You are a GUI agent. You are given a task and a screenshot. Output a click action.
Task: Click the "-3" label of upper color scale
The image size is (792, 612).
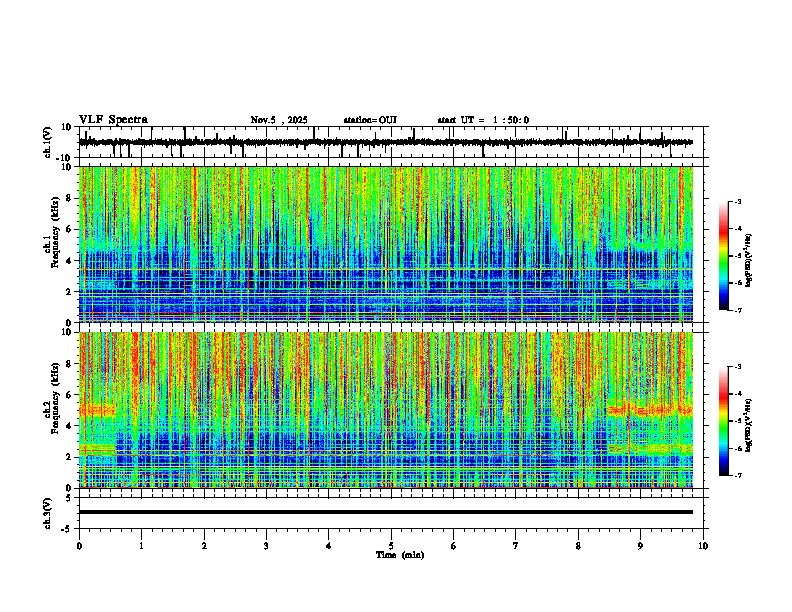coord(737,202)
